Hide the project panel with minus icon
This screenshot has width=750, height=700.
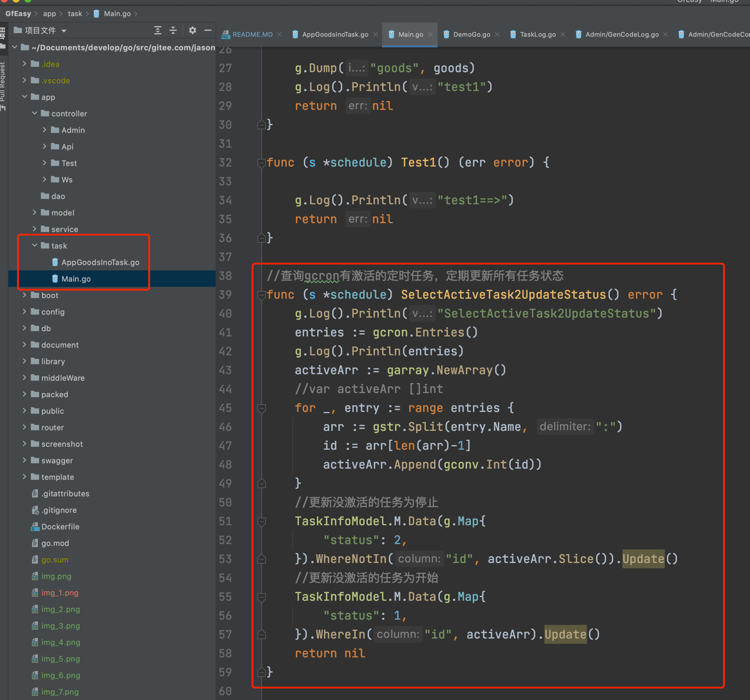coord(208,30)
